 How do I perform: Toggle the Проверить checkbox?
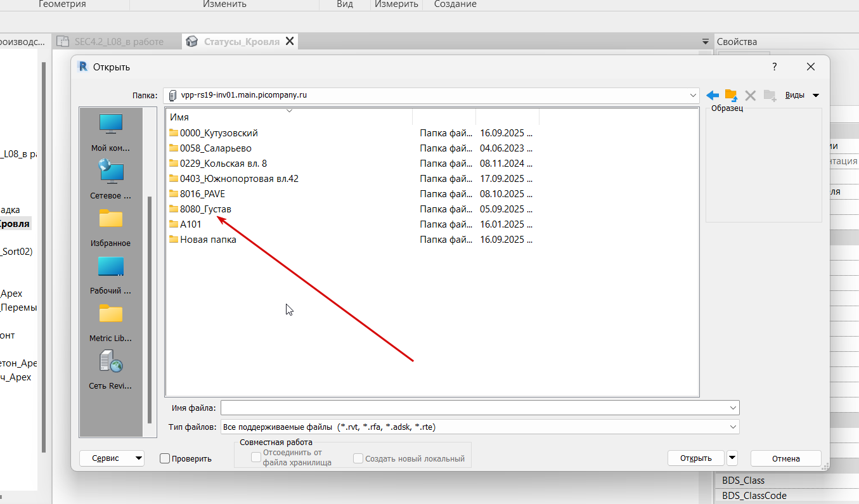pos(165,458)
